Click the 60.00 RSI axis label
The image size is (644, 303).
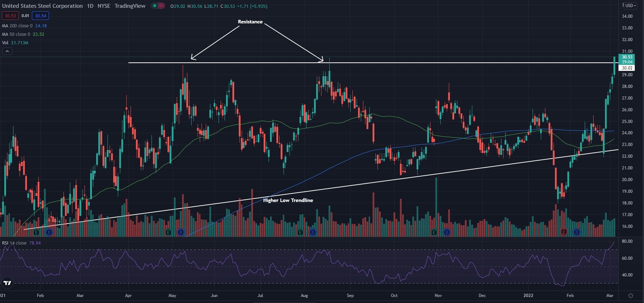click(x=627, y=258)
